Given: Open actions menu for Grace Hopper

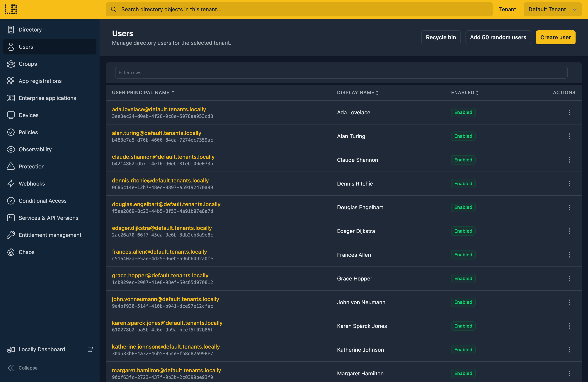Looking at the screenshot, I should [x=569, y=279].
